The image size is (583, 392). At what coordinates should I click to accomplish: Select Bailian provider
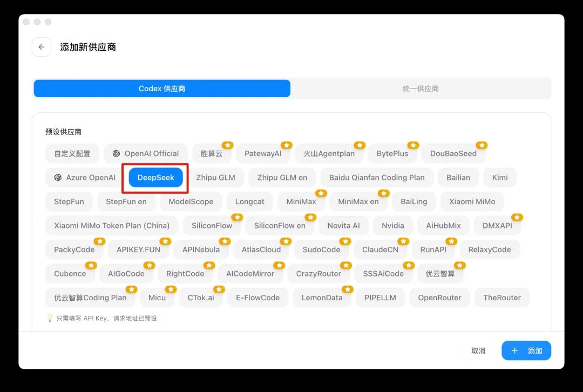(x=458, y=178)
